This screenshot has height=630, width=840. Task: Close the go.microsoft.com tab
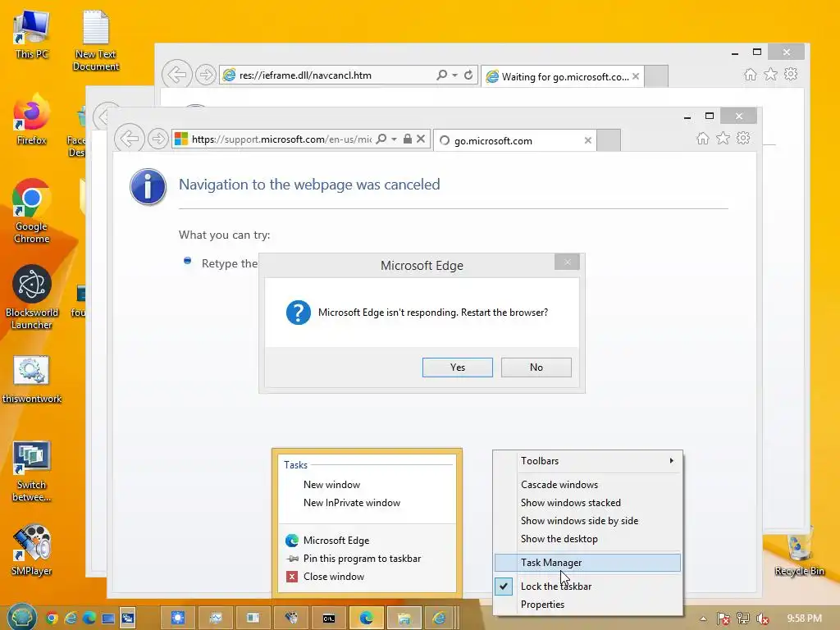pos(587,140)
